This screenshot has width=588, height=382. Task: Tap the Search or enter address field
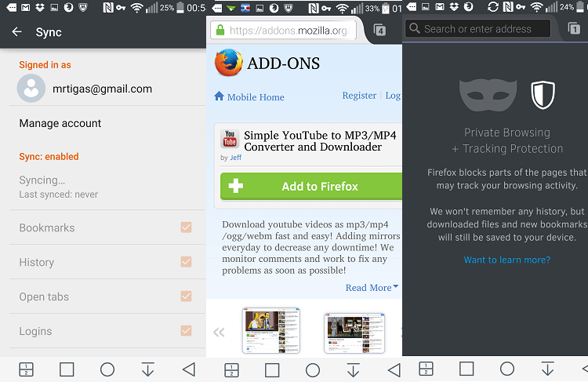pos(477,28)
